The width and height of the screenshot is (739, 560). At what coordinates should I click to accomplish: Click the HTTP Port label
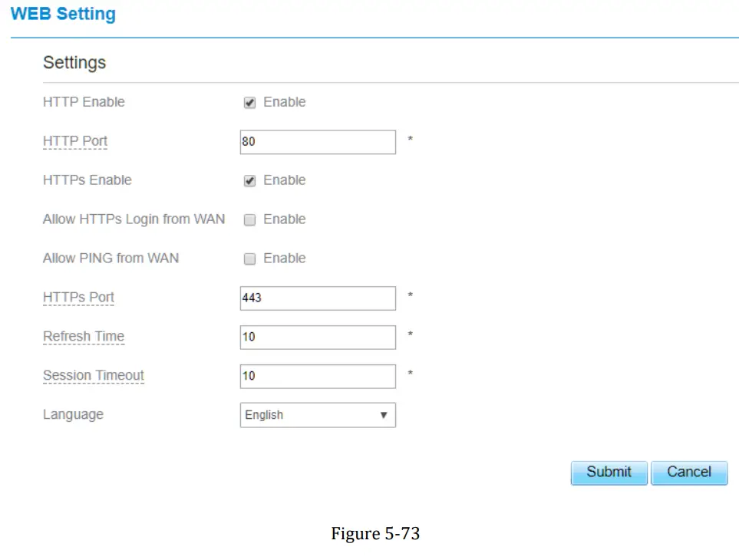pos(75,141)
